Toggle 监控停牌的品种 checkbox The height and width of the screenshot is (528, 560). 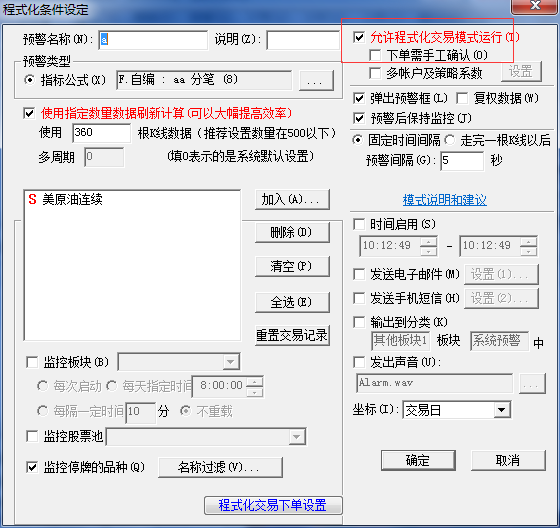pos(32,467)
